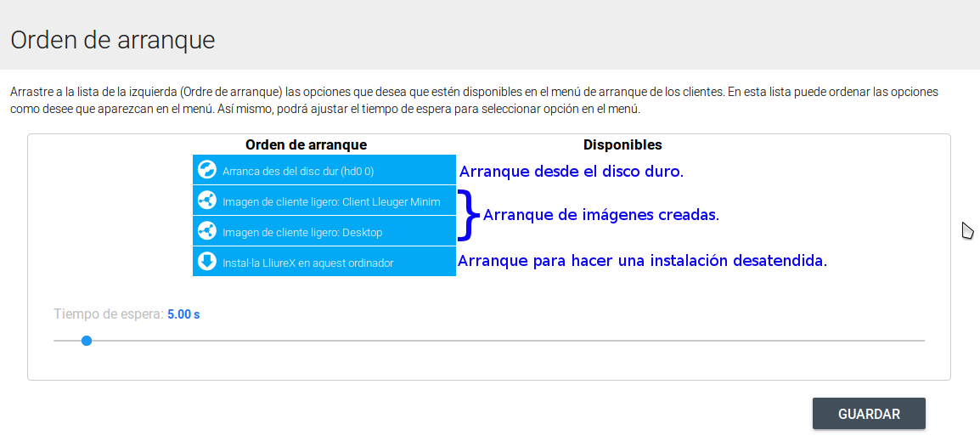980x441 pixels.
Task: Click the '5.00 s' wait time value
Action: (183, 314)
